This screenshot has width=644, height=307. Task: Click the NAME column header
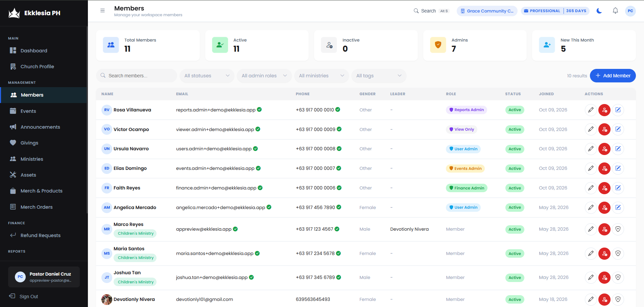coord(108,94)
